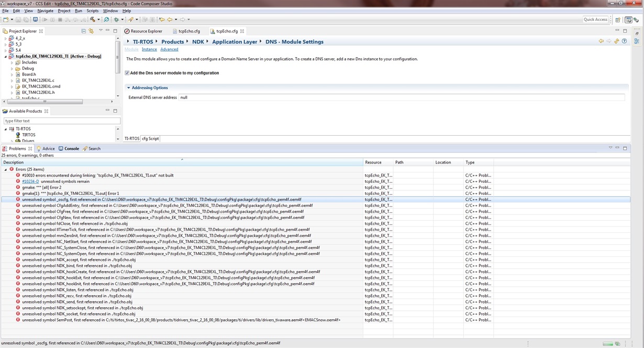Collapse the Addressing Options section
The image size is (644, 348).
pos(128,88)
